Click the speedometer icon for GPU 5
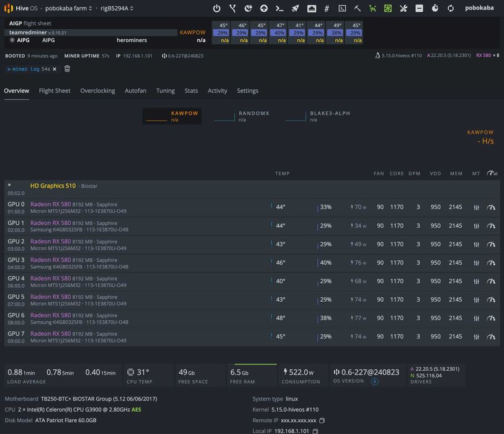 point(491,300)
